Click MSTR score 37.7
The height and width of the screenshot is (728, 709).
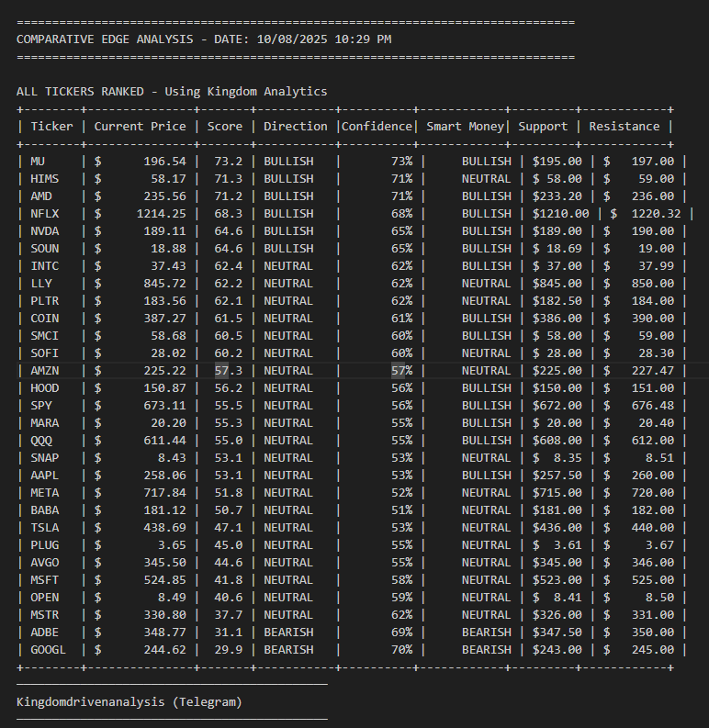click(229, 615)
